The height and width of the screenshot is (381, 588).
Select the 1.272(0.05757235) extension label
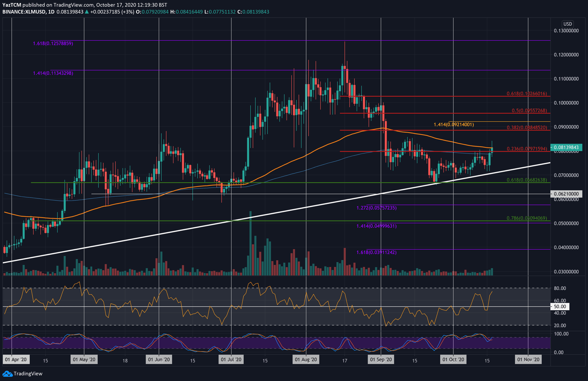click(x=376, y=208)
